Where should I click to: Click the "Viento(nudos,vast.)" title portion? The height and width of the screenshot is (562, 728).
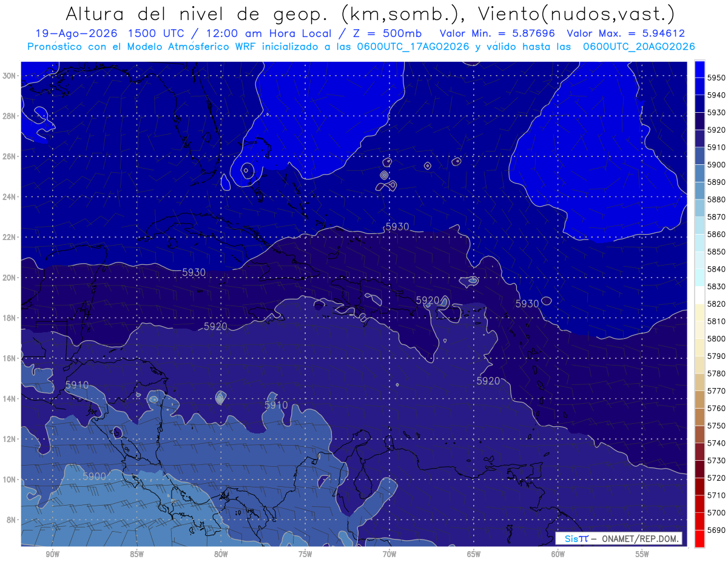tap(576, 13)
